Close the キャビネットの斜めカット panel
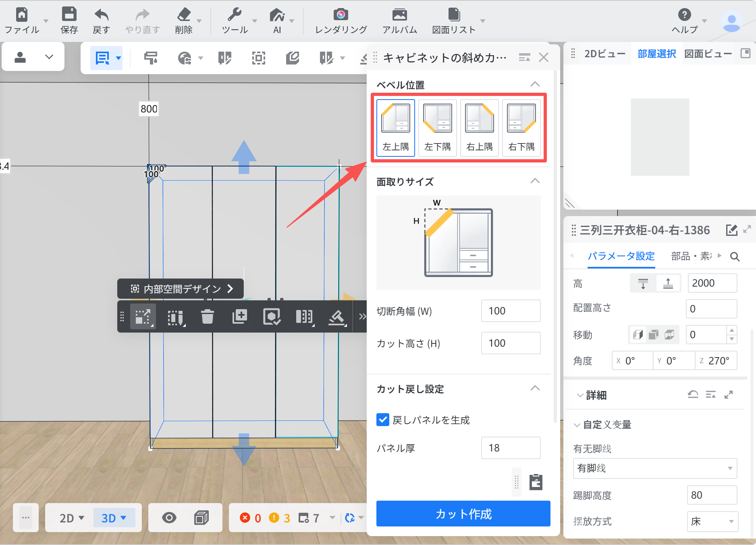Screen dimensions: 756x545 point(544,58)
